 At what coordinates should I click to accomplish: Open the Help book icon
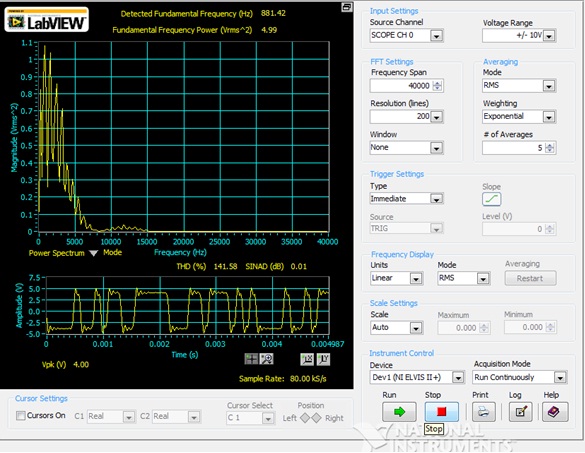click(x=554, y=412)
